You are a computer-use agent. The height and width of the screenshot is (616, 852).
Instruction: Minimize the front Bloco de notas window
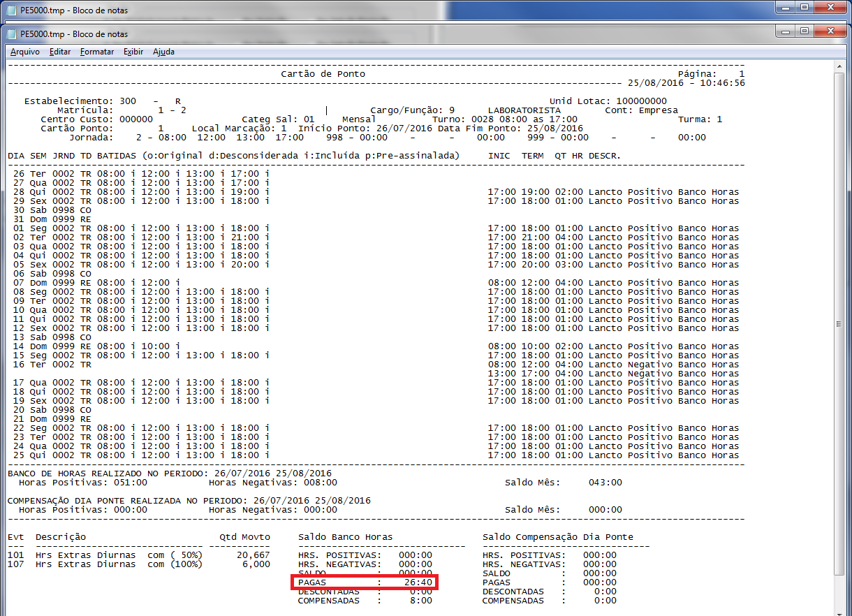point(786,31)
